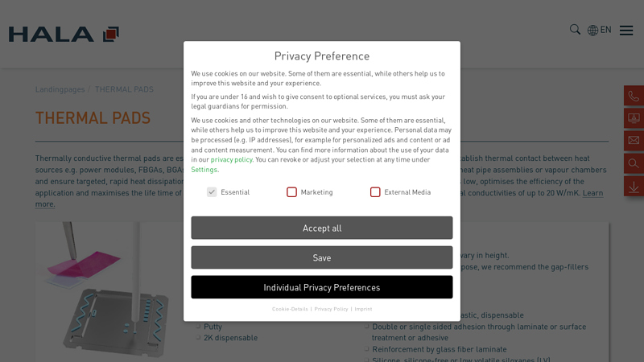
Task: Toggle the Essential cookies checkbox
Action: click(212, 192)
